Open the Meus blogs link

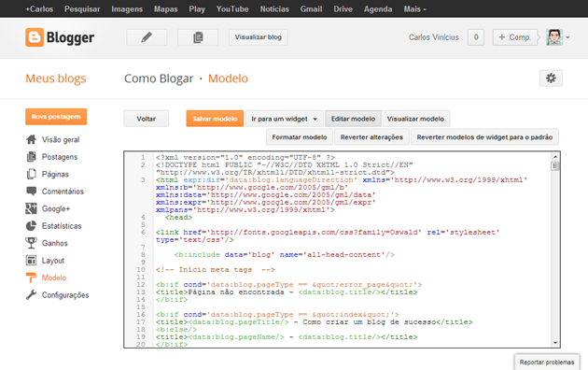[x=55, y=78]
